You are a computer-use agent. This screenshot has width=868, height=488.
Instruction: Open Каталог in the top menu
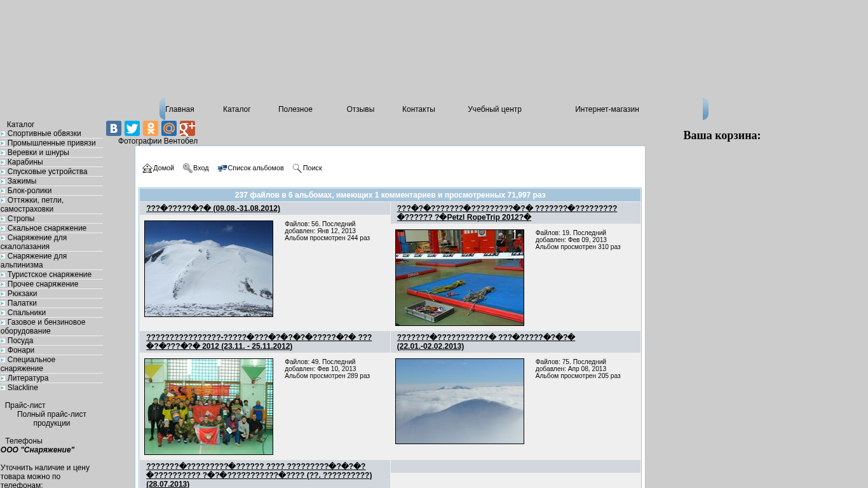tap(237, 109)
